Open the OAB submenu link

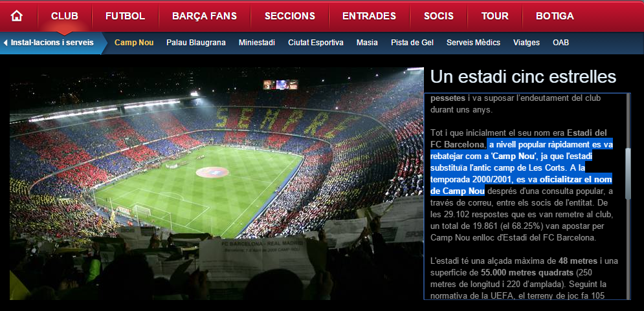pyautogui.click(x=561, y=43)
